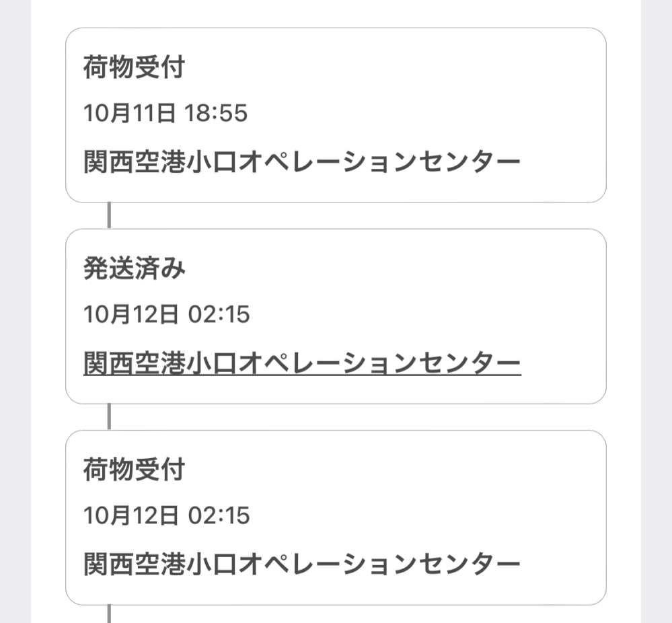
Task: Select the 10月11日 date text
Action: (129, 113)
